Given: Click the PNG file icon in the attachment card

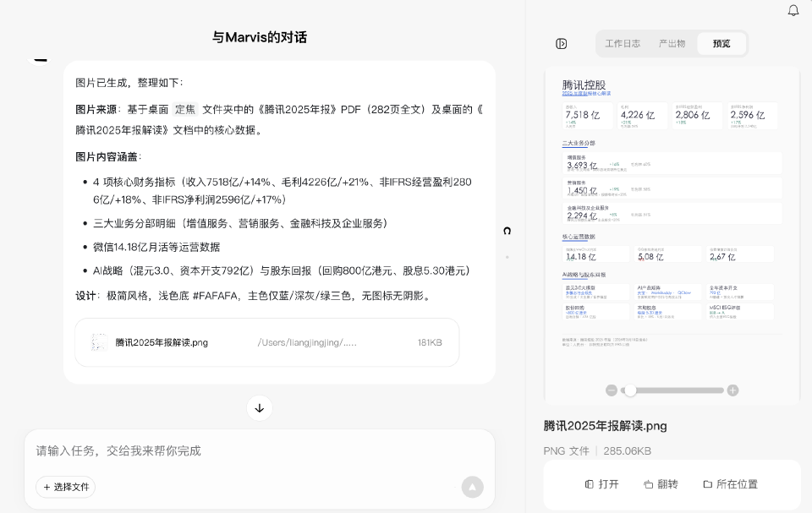Looking at the screenshot, I should 100,342.
